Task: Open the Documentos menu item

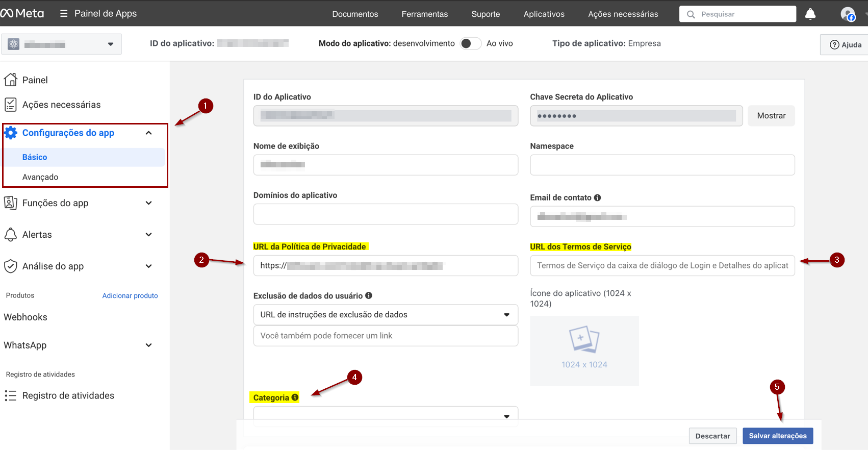Action: point(355,14)
